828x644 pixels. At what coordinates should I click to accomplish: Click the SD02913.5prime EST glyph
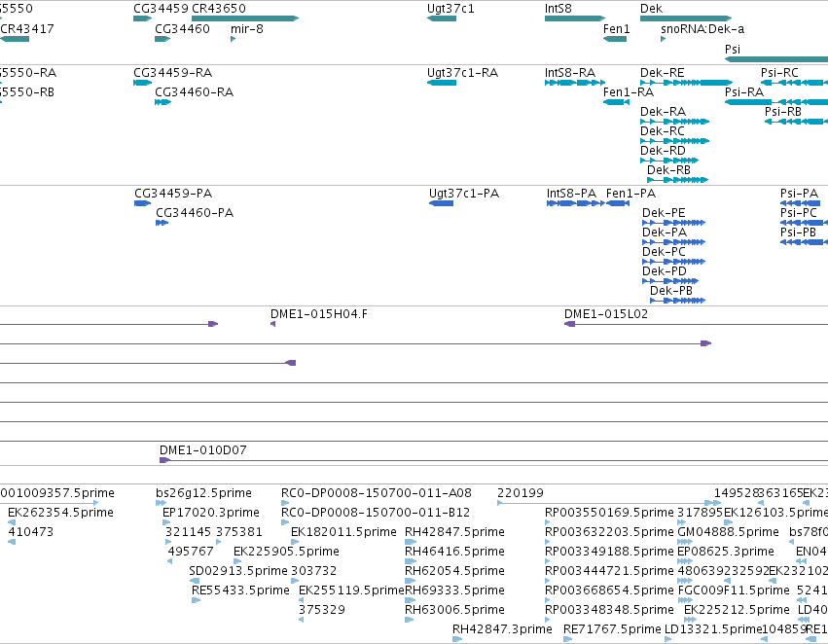click(195, 581)
